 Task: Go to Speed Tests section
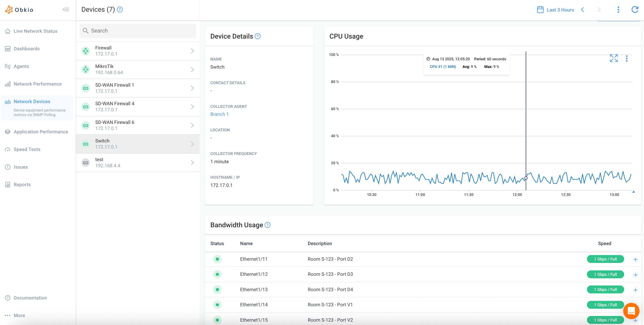(x=27, y=149)
